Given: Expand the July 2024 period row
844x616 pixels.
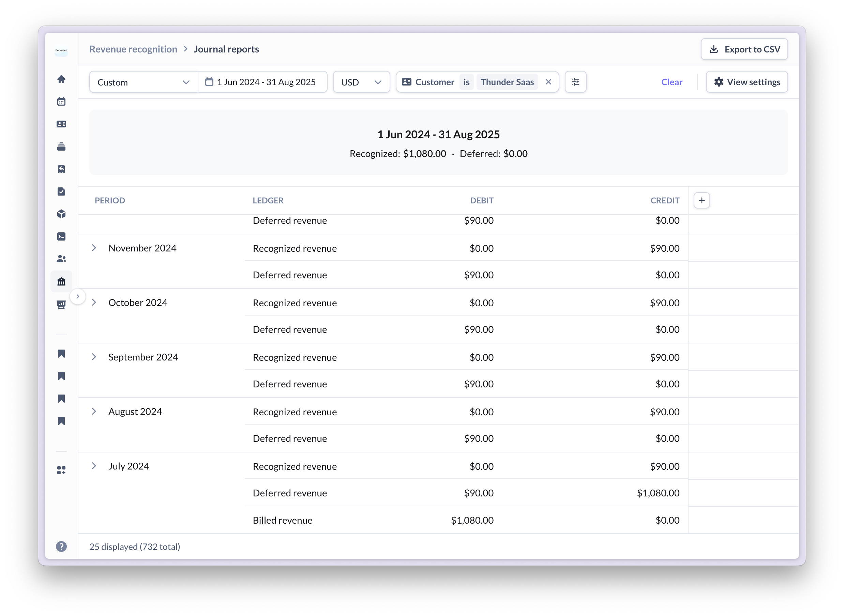Looking at the screenshot, I should click(x=94, y=465).
